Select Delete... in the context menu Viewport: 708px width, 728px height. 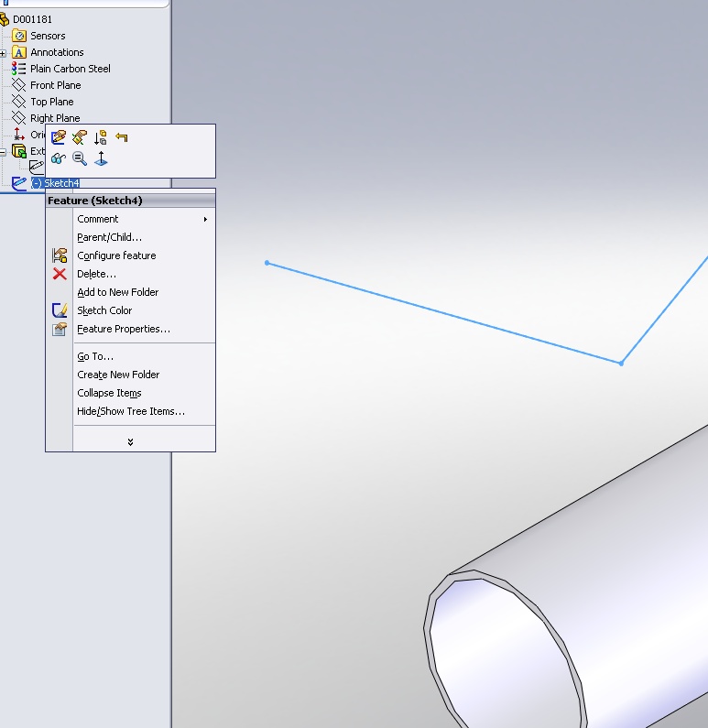[96, 274]
